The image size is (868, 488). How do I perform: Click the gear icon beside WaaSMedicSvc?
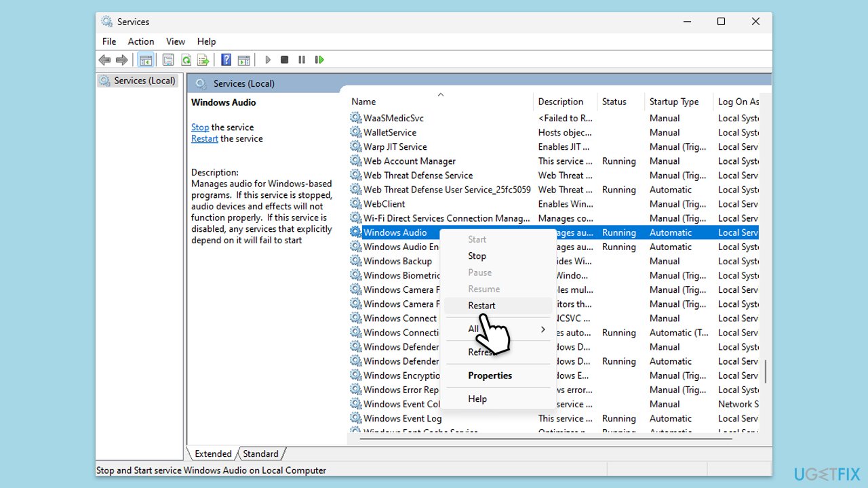(355, 118)
